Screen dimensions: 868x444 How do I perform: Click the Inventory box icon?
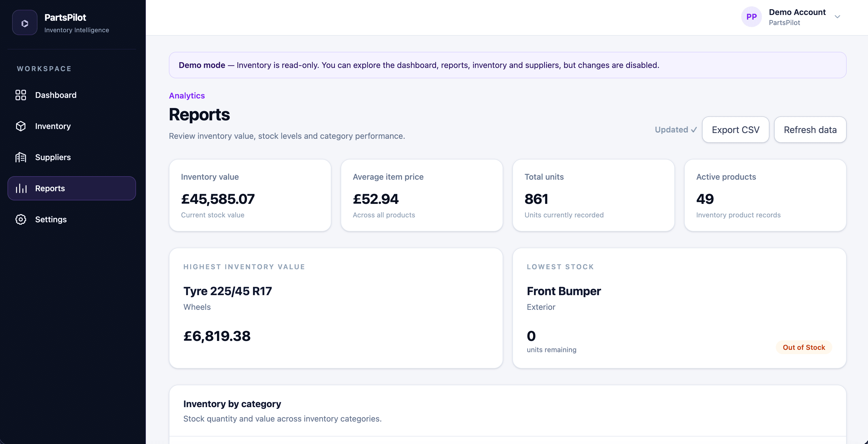point(21,126)
